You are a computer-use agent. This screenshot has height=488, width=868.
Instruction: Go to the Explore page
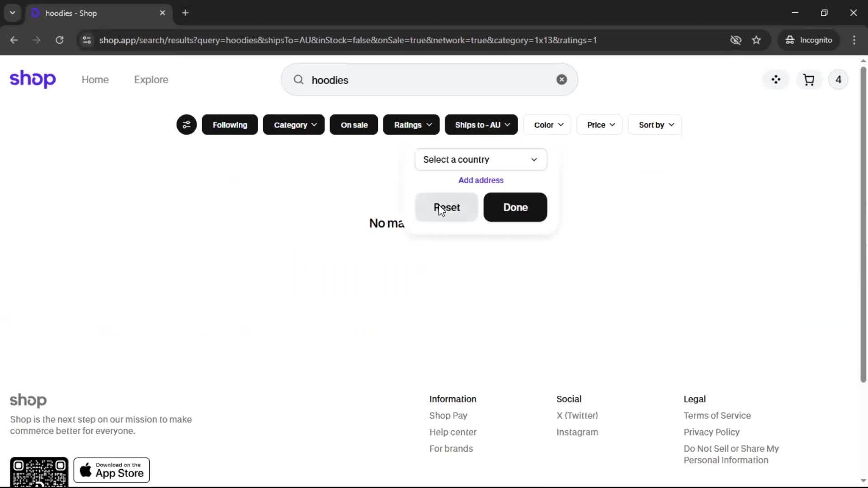coord(151,80)
